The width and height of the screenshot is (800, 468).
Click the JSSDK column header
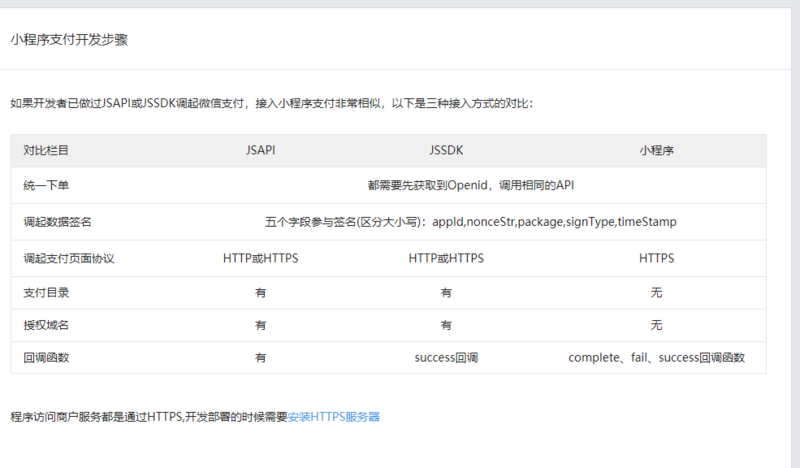446,151
